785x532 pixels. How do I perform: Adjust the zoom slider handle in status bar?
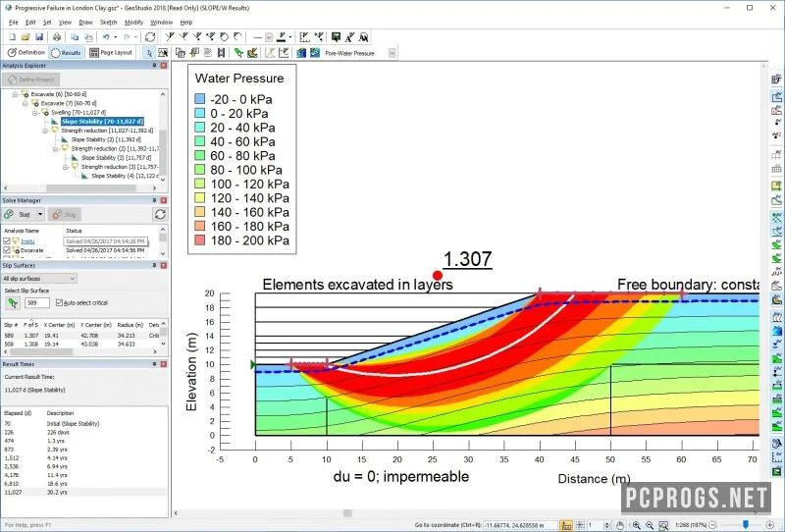coord(746,524)
